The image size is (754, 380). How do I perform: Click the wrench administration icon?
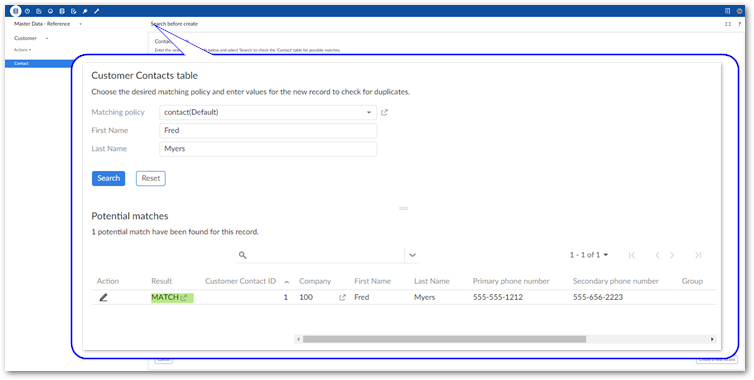coord(96,11)
